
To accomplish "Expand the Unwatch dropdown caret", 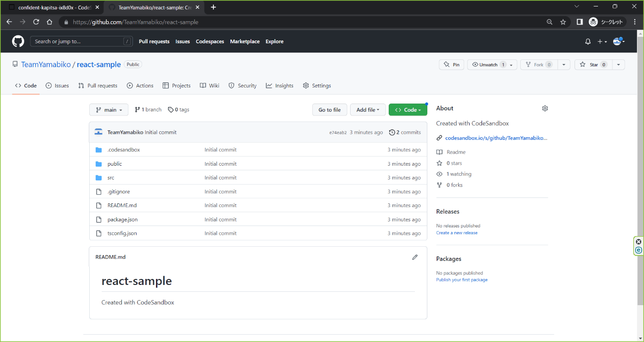I will coord(512,65).
